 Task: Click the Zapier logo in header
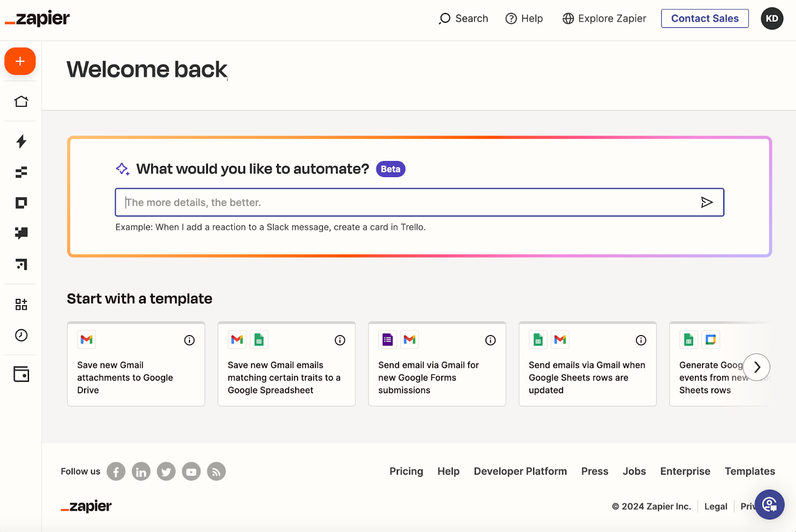37,19
